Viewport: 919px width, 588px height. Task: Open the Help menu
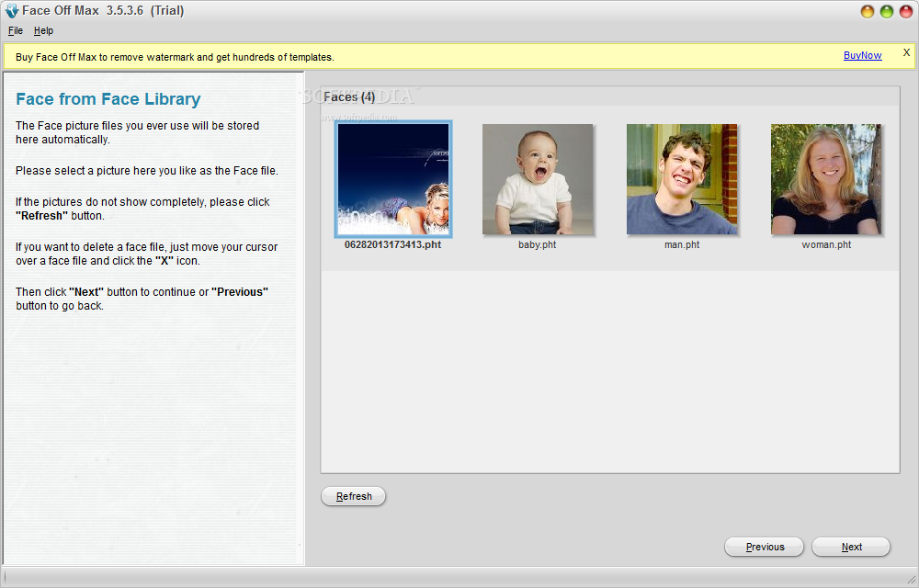(x=43, y=30)
